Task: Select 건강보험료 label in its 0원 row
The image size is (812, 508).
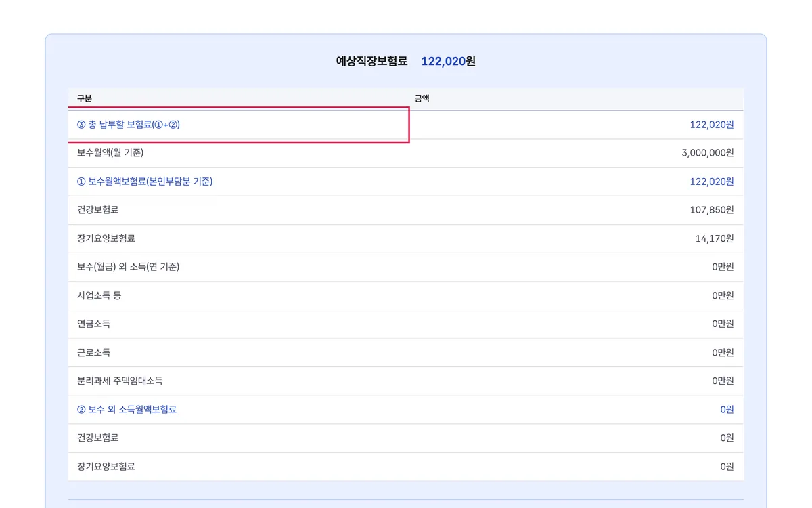Action: coord(98,438)
